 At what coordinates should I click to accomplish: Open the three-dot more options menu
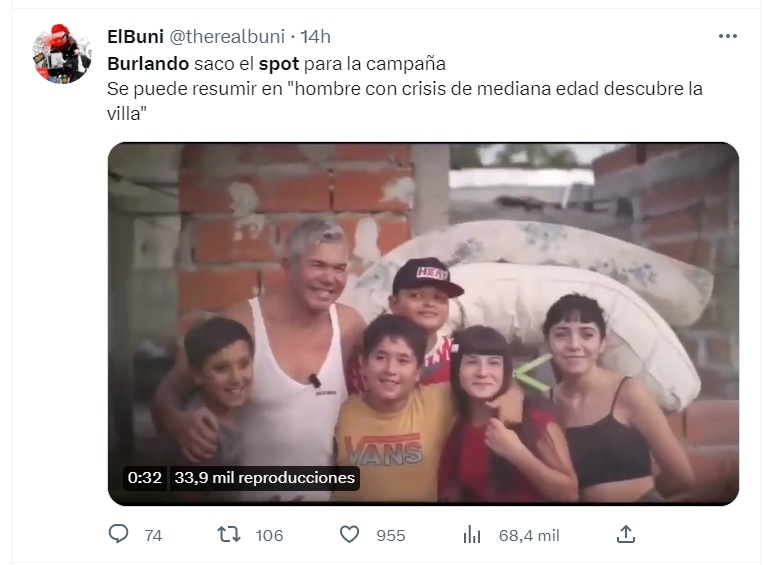[727, 36]
